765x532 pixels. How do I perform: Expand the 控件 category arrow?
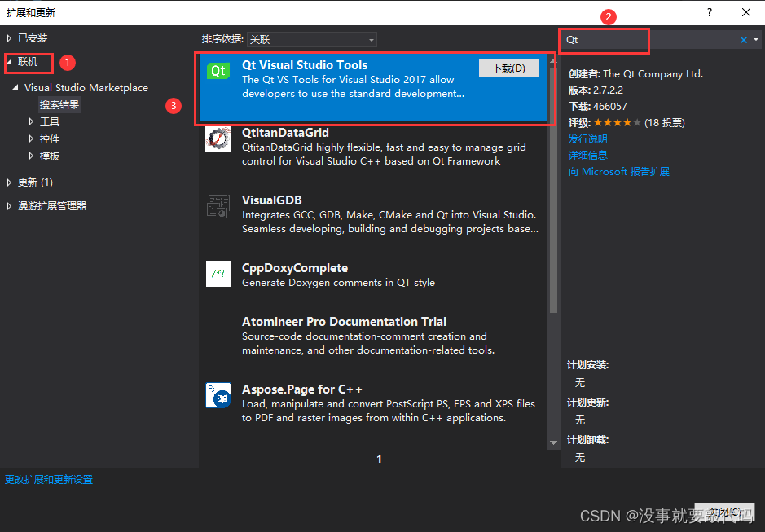(31, 138)
